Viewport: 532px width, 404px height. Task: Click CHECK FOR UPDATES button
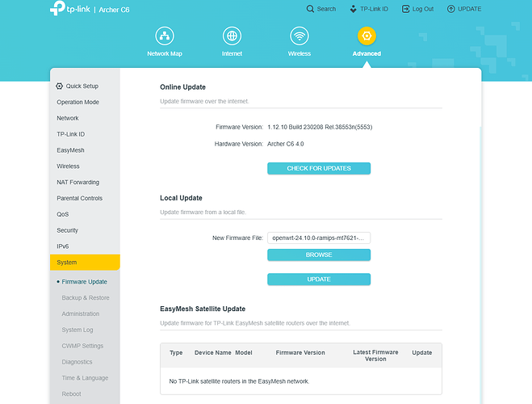(319, 168)
